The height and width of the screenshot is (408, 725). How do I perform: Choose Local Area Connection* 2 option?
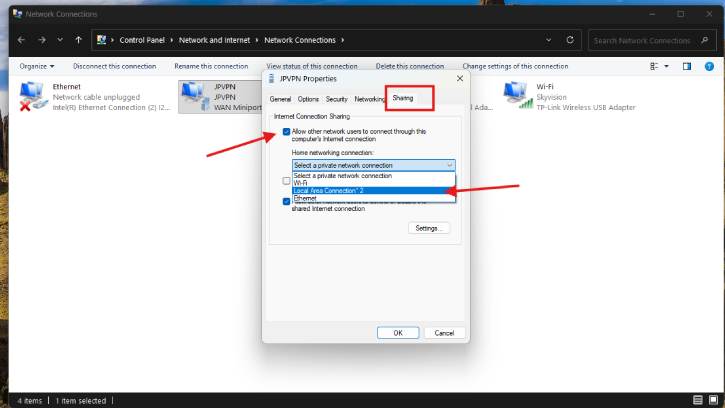(x=374, y=191)
